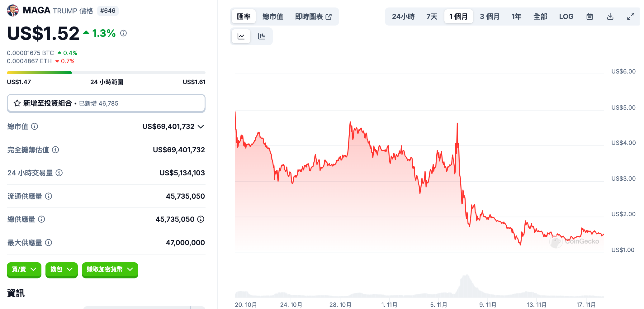Open the 賺取加密貨幣 dropdown
Viewport: 644px width, 309px height.
pyautogui.click(x=110, y=269)
